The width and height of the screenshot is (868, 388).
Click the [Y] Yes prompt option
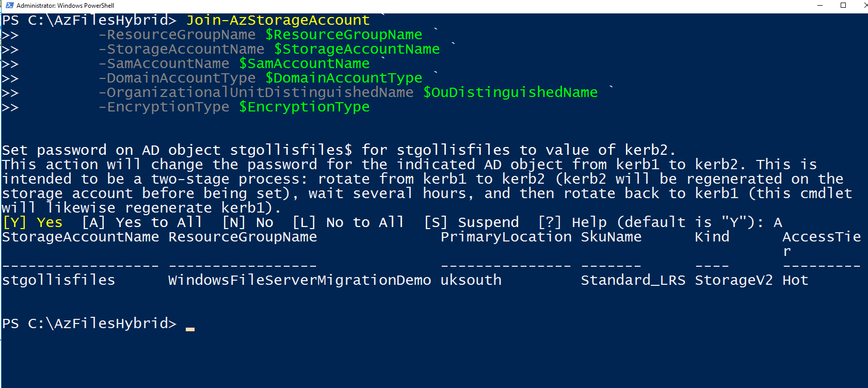tap(32, 222)
